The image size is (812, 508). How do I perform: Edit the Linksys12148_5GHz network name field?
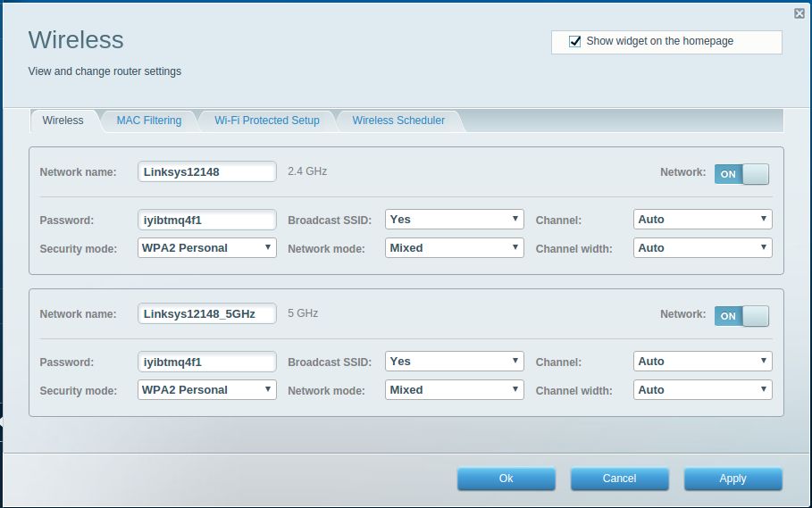click(x=206, y=313)
